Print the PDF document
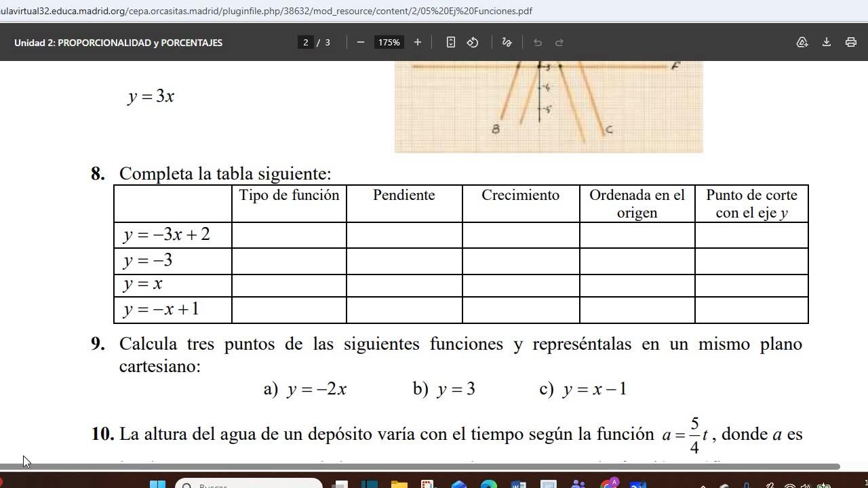868x488 pixels. (851, 42)
